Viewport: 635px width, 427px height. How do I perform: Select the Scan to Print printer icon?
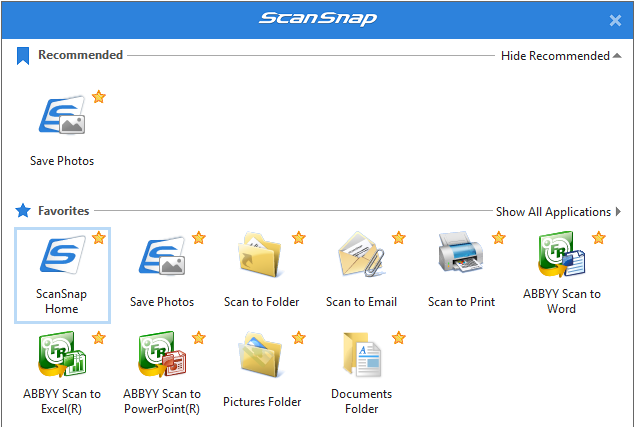(x=461, y=252)
